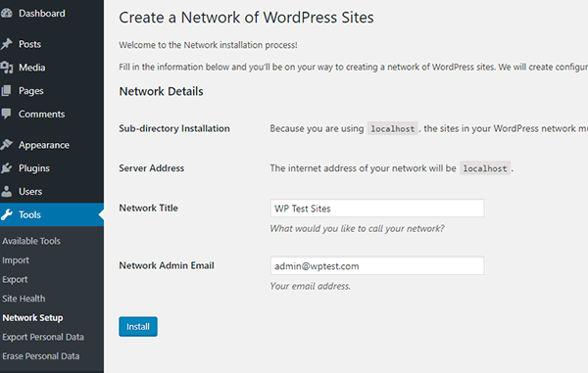Click the "Server Address" label

click(x=152, y=168)
